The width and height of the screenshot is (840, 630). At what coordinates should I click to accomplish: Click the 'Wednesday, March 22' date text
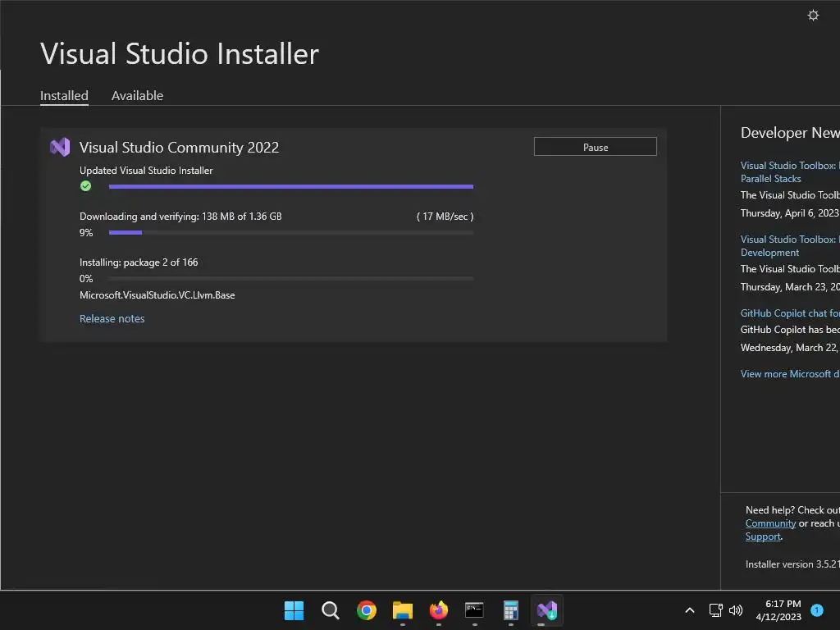click(x=790, y=348)
